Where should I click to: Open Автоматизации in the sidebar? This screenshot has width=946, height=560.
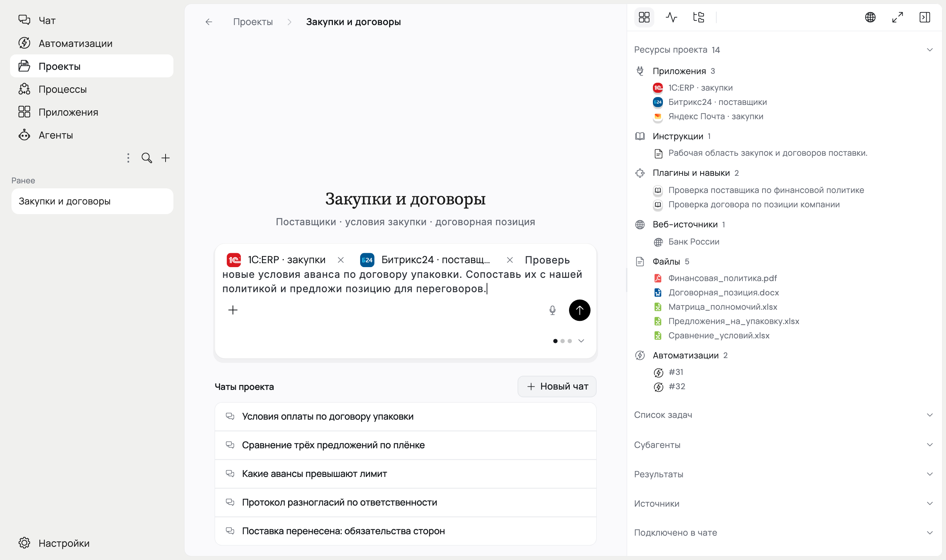91,43
